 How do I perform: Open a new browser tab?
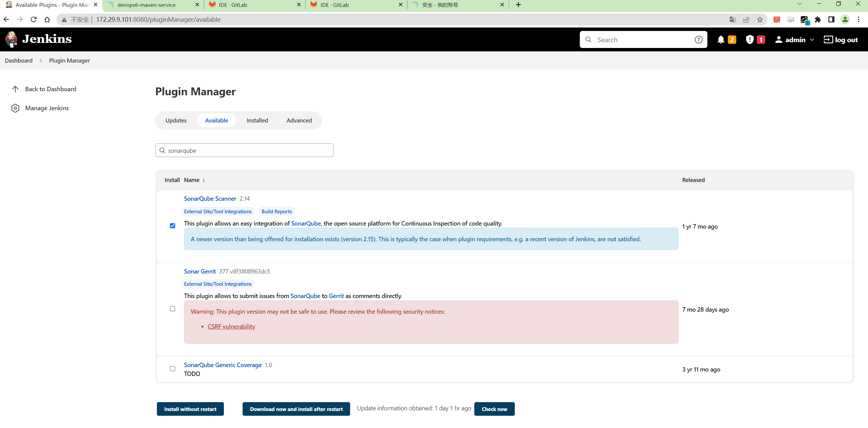518,5
